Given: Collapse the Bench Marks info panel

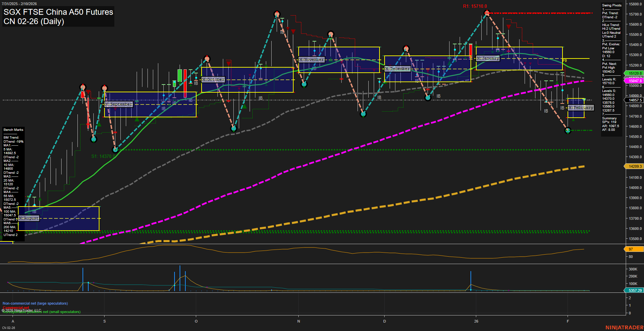Looking at the screenshot, I should [x=13, y=129].
